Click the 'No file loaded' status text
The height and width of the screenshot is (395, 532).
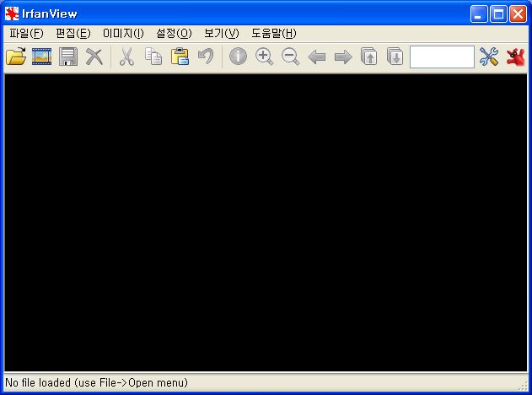click(x=96, y=383)
